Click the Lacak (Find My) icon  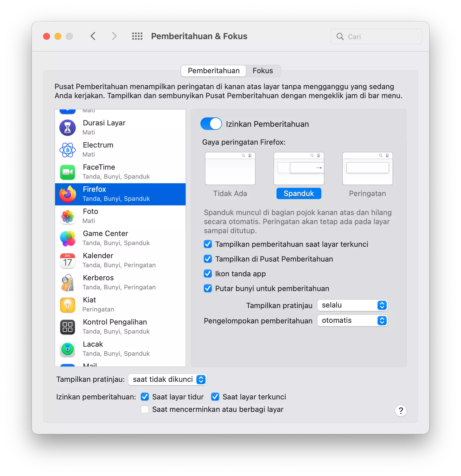click(67, 349)
